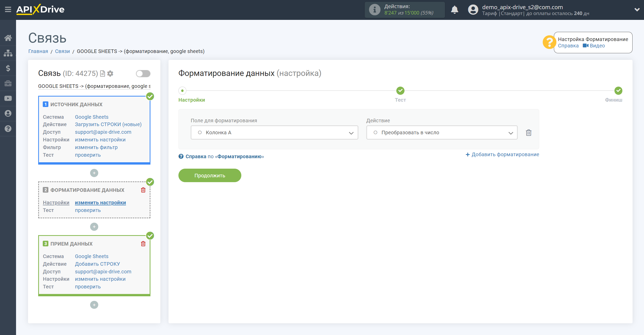Click «+ Добавить форматирование» link

click(502, 154)
